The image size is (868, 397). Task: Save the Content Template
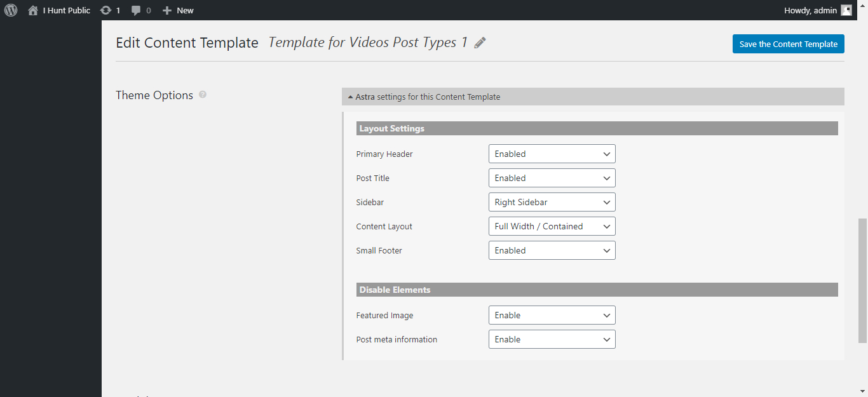coord(788,44)
